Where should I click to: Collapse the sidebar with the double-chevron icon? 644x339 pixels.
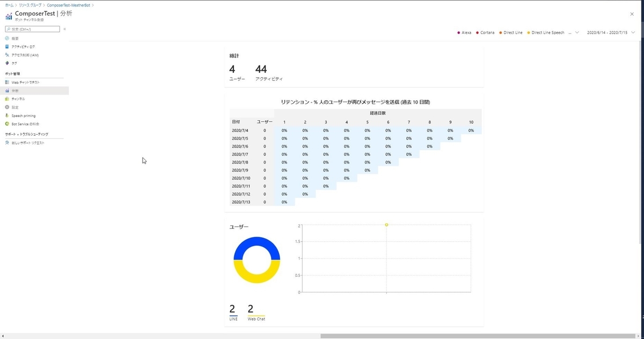pos(64,29)
